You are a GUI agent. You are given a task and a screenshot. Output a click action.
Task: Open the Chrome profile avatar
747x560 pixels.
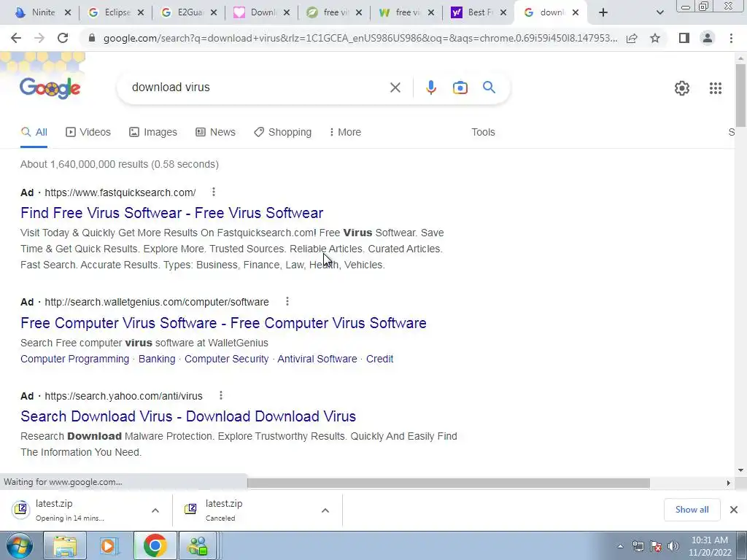pos(708,38)
